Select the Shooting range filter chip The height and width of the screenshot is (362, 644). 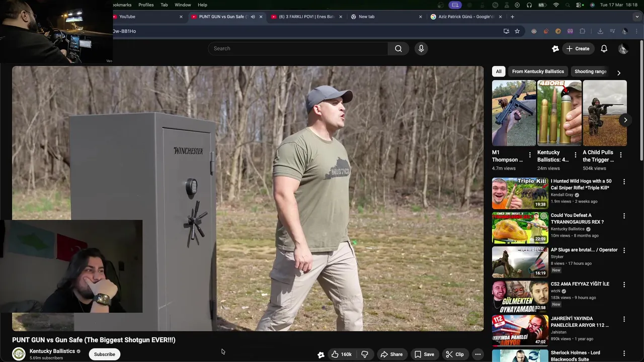[590, 71]
